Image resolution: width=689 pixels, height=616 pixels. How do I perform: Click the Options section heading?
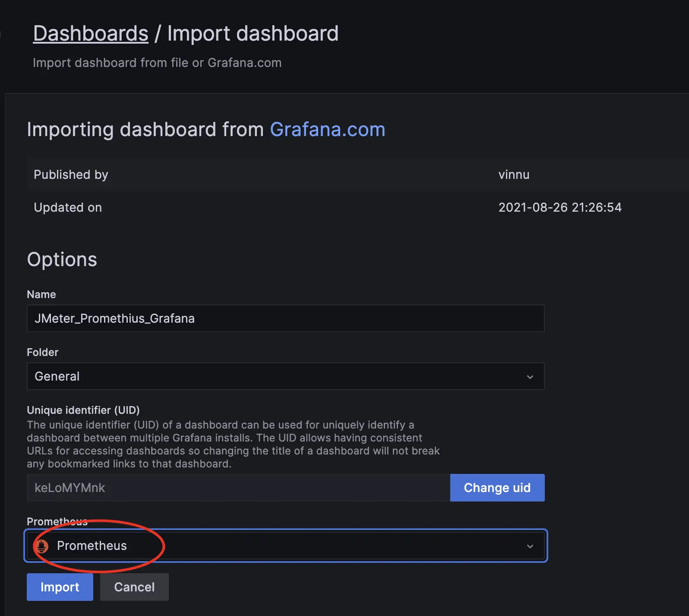[x=62, y=260]
